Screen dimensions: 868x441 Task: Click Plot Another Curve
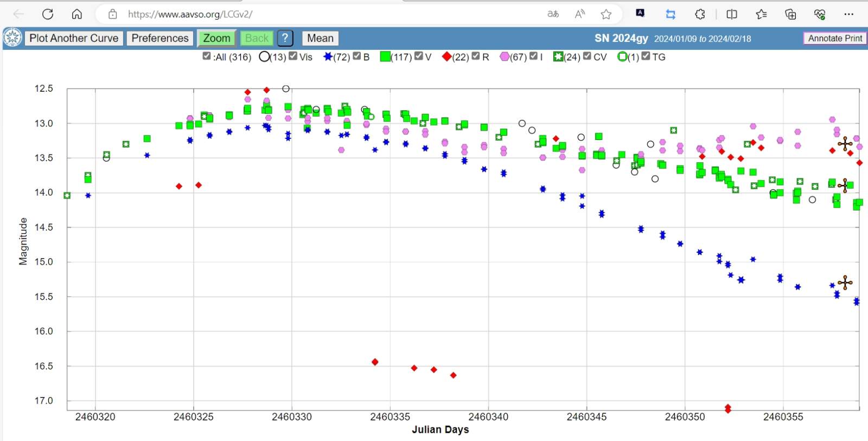(74, 38)
